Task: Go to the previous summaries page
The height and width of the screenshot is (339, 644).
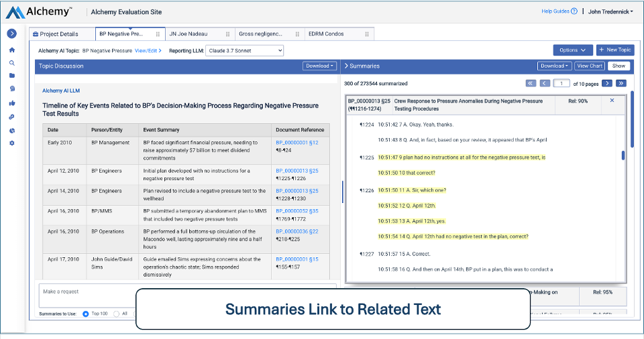Action: click(545, 83)
